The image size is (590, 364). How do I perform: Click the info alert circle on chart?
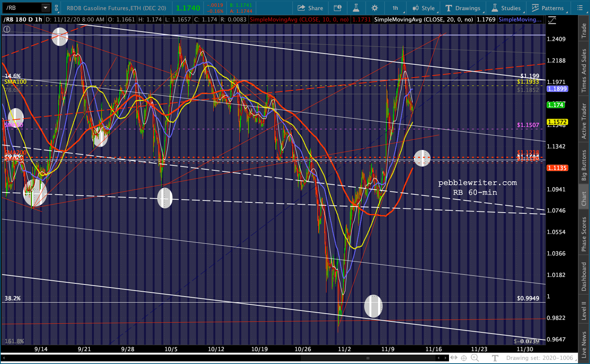pos(6,29)
